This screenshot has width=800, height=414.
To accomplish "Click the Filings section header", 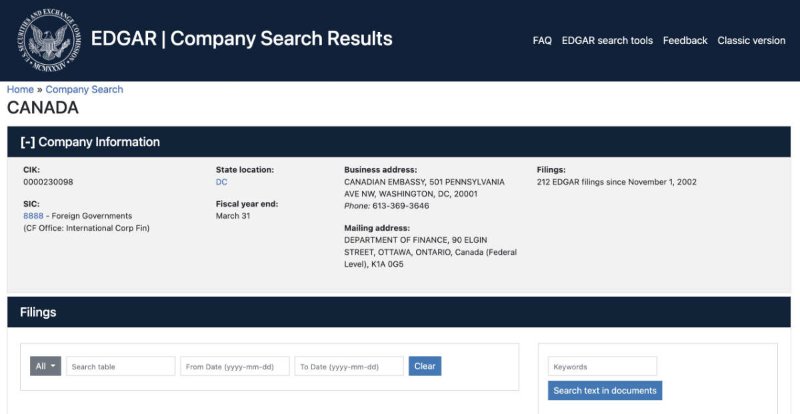I will [399, 312].
